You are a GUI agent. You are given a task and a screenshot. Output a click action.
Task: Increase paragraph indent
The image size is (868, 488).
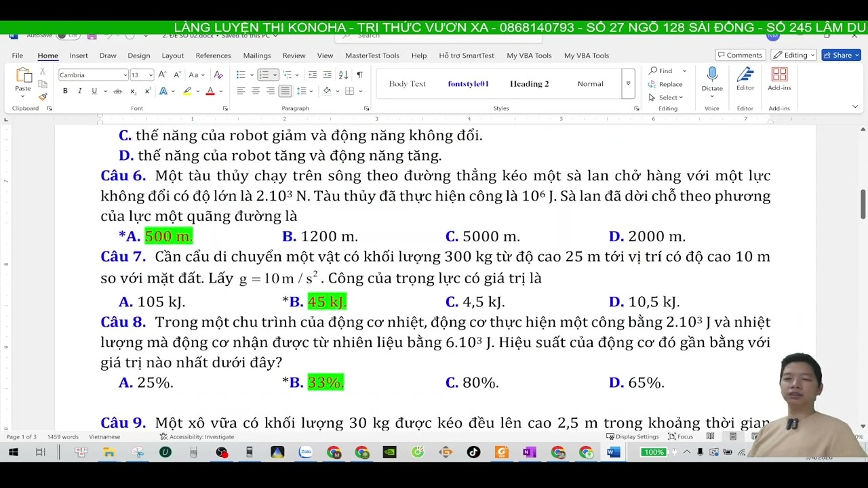[x=327, y=75]
